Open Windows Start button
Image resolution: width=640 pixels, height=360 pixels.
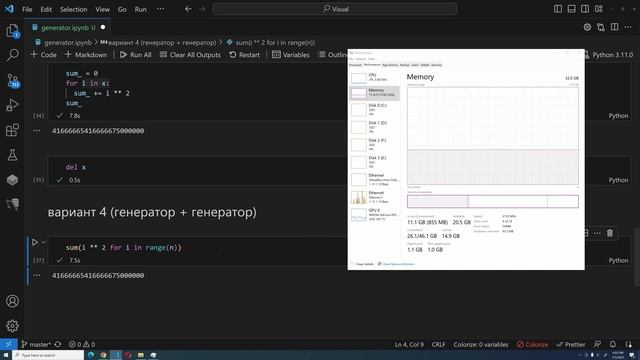click(6, 355)
